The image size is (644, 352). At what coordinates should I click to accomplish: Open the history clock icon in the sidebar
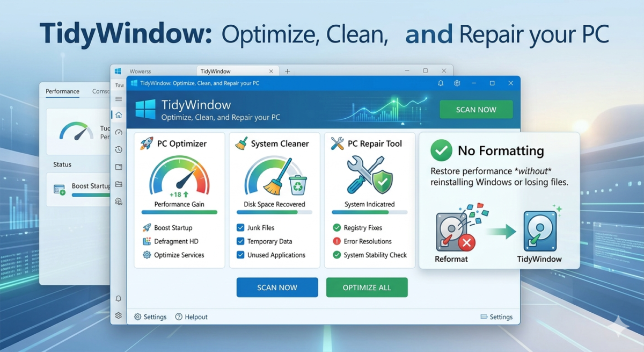pyautogui.click(x=119, y=149)
